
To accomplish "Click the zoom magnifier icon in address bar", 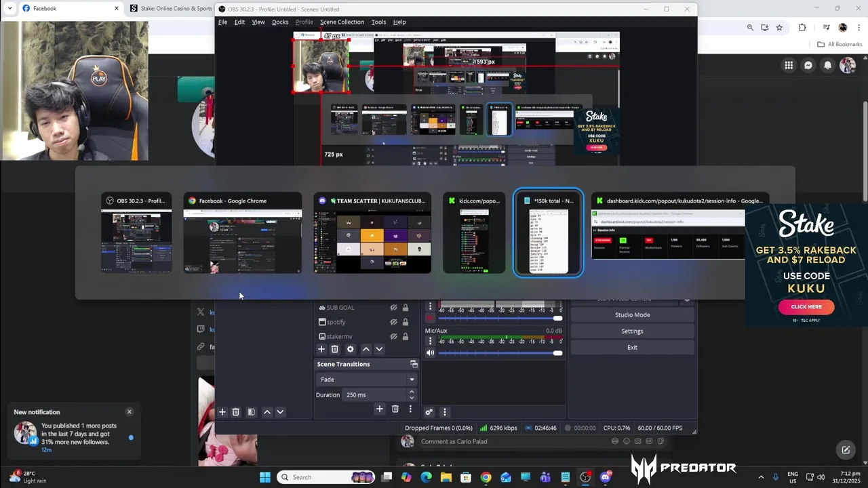I will 750,27.
